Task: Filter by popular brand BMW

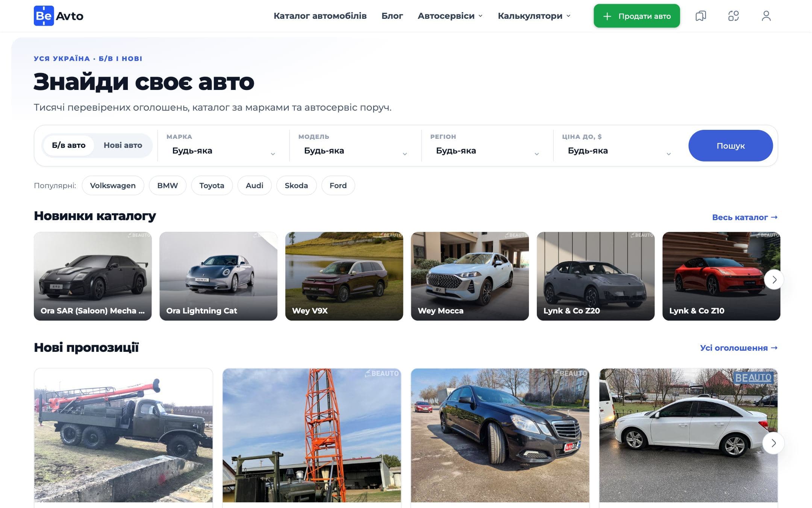Action: click(168, 186)
